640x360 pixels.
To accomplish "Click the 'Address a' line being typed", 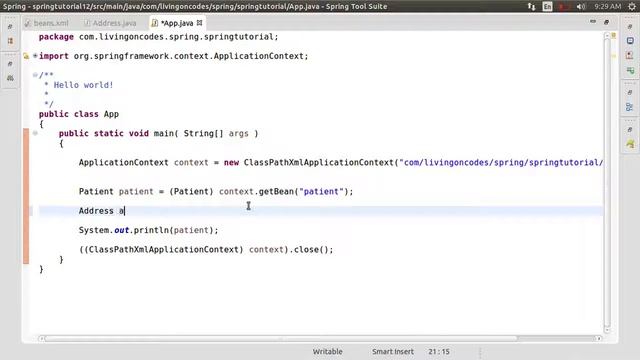I will coord(102,211).
